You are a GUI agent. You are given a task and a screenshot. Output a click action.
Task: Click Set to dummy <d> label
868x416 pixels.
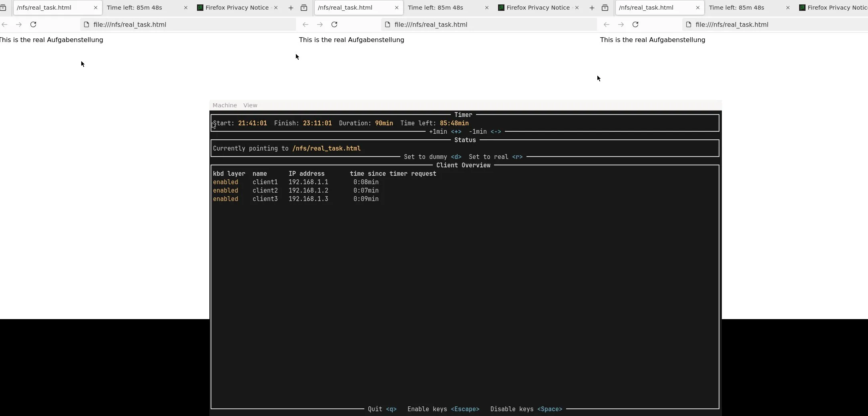pos(433,157)
